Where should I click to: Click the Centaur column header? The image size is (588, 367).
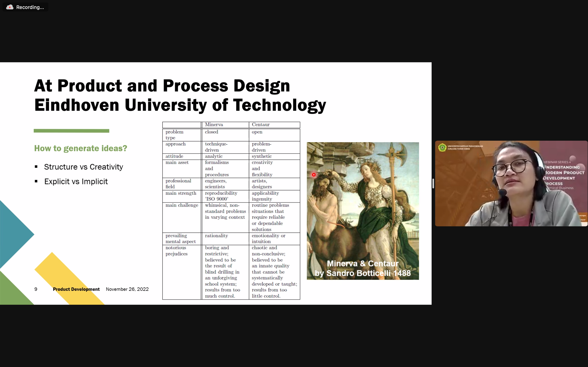click(x=261, y=125)
